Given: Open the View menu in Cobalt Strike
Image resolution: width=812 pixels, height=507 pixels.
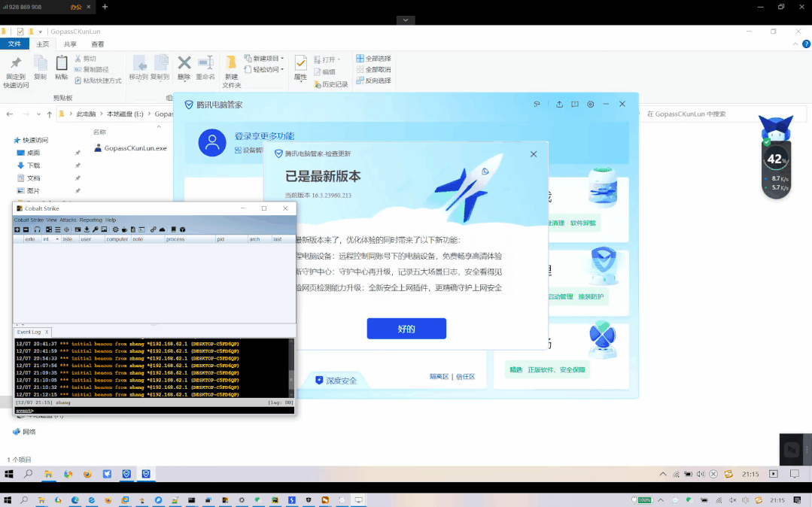Looking at the screenshot, I should click(52, 220).
